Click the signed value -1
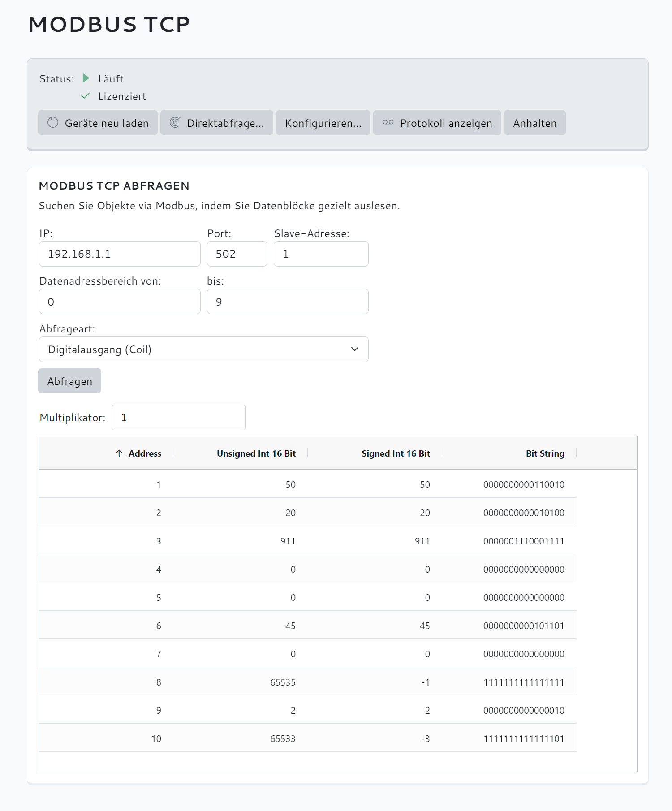 click(426, 682)
